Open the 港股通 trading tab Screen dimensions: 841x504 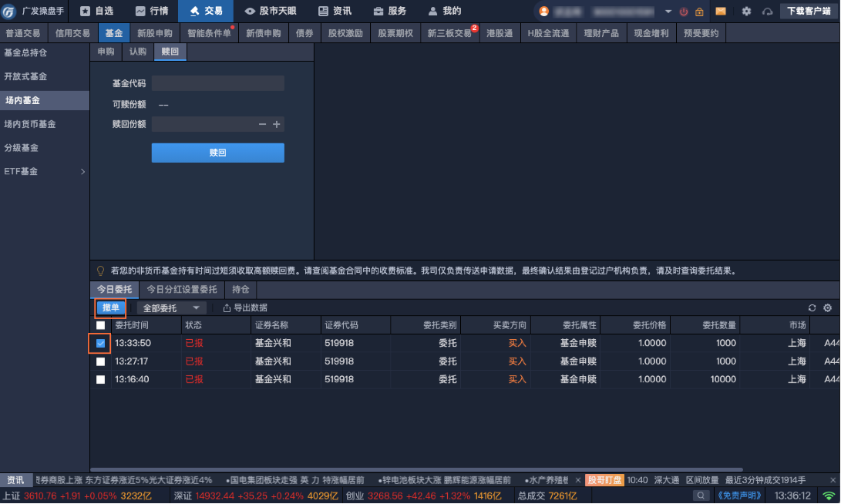pos(500,34)
